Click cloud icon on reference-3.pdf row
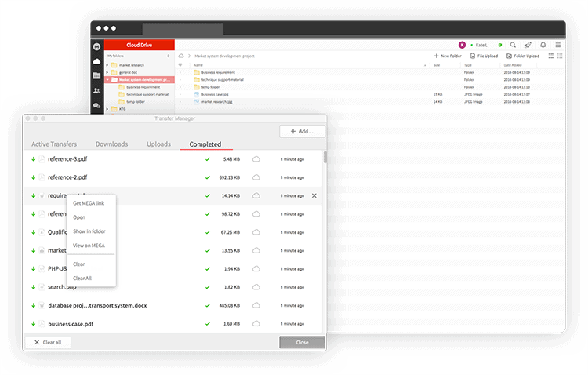Viewport: 588px width, 375px height. pos(256,159)
